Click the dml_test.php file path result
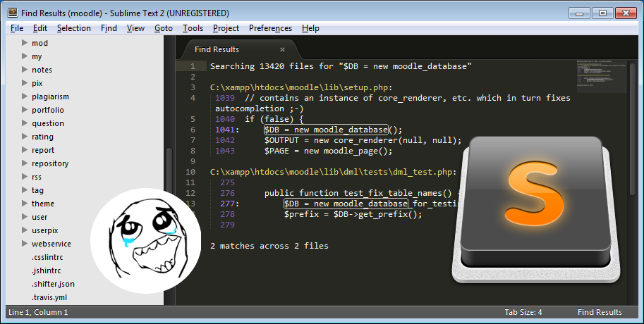Image resolution: width=644 pixels, height=324 pixels. (334, 172)
